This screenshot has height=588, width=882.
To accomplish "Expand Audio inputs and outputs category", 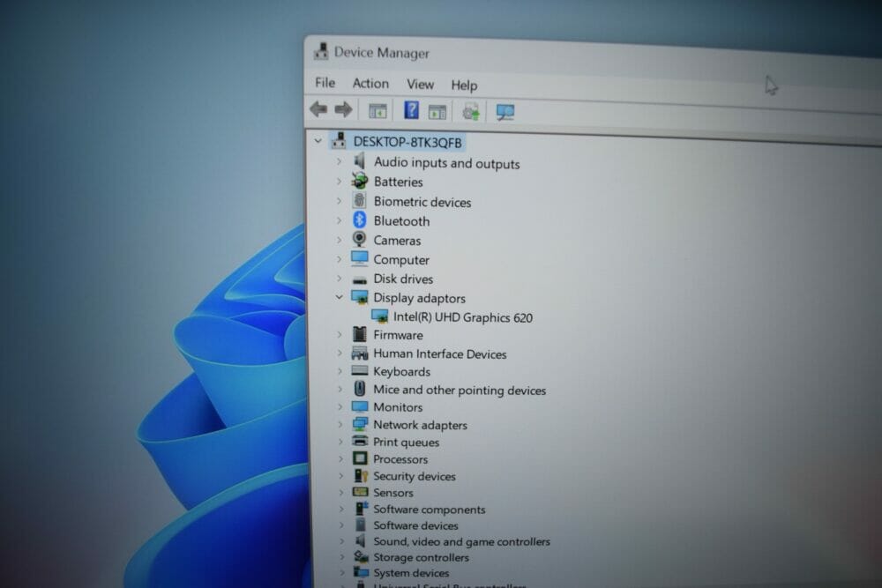I will point(339,161).
